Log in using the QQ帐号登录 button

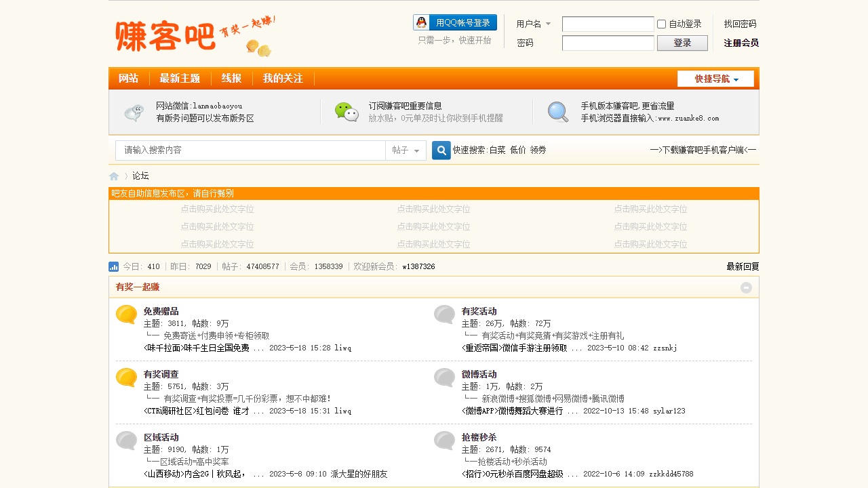point(455,23)
